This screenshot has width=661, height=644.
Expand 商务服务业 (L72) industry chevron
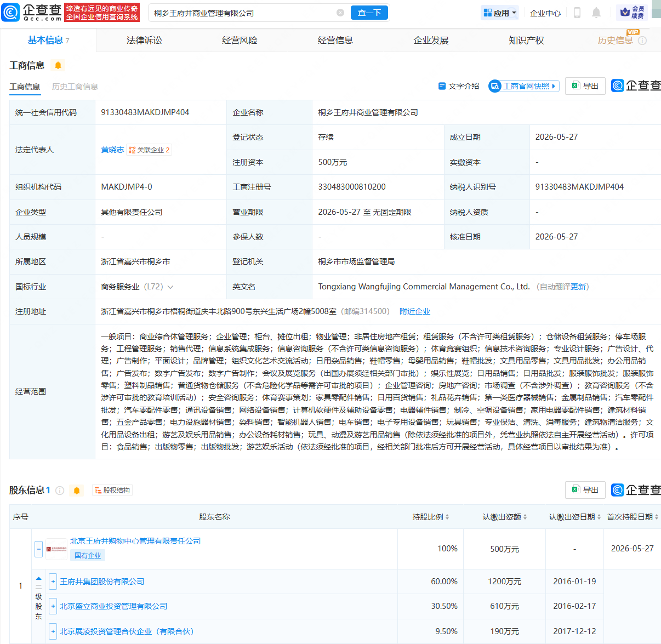pos(170,287)
